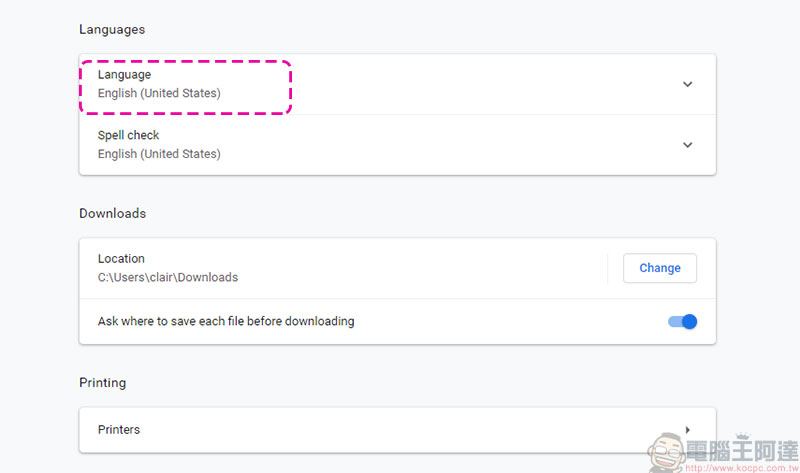The width and height of the screenshot is (800, 473).
Task: Click the Change download location button
Action: (x=660, y=268)
